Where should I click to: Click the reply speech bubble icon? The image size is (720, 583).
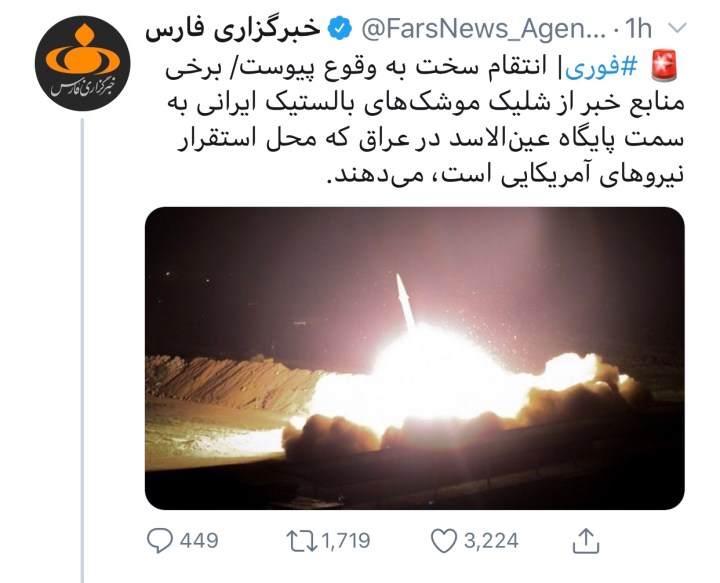pos(159,540)
